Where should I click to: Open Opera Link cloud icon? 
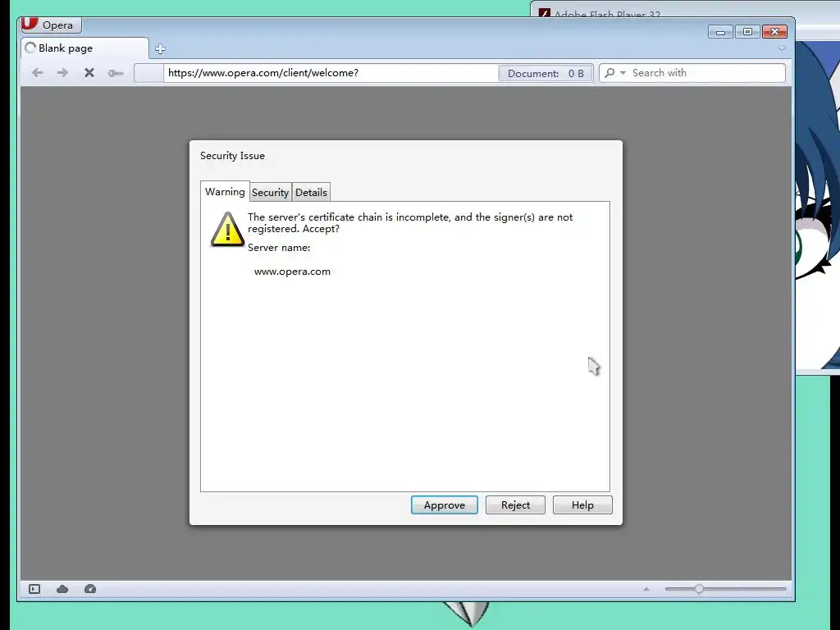tap(62, 589)
